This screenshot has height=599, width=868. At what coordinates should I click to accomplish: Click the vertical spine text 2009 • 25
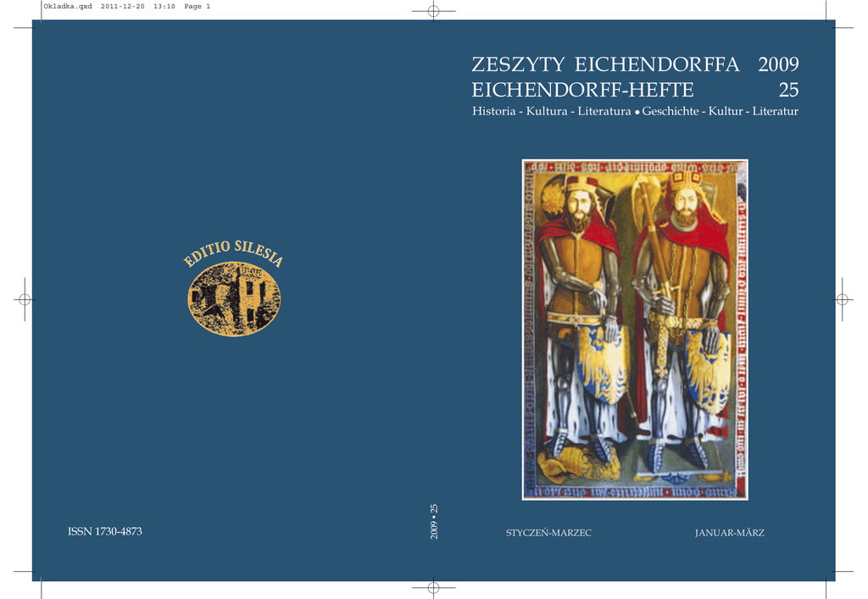tap(433, 521)
